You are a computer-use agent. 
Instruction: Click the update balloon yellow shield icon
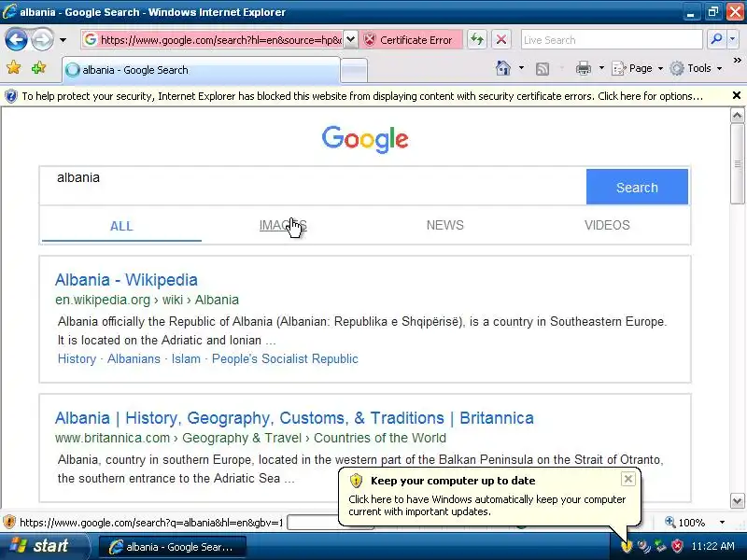(x=356, y=481)
